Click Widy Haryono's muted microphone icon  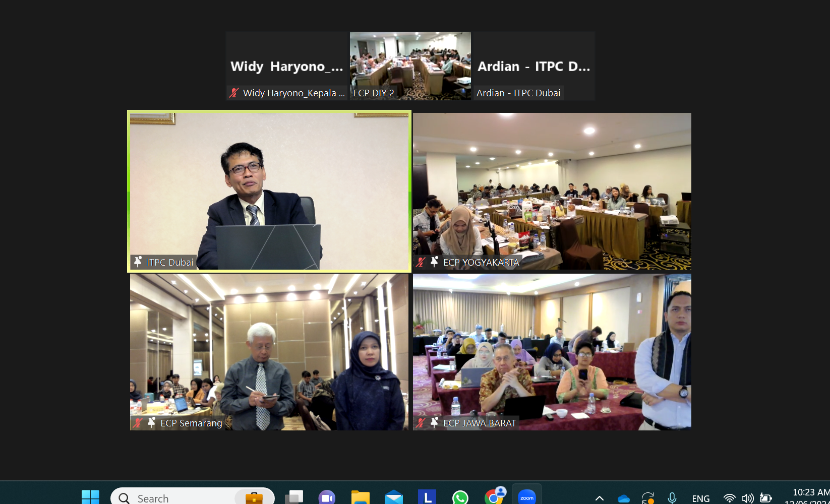234,93
